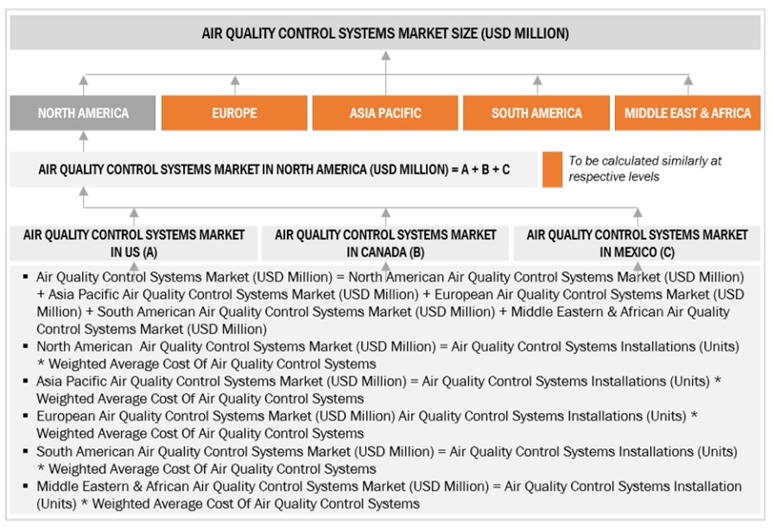
Task: Click the arrow above Middle East & Africa box
Action: (x=687, y=83)
